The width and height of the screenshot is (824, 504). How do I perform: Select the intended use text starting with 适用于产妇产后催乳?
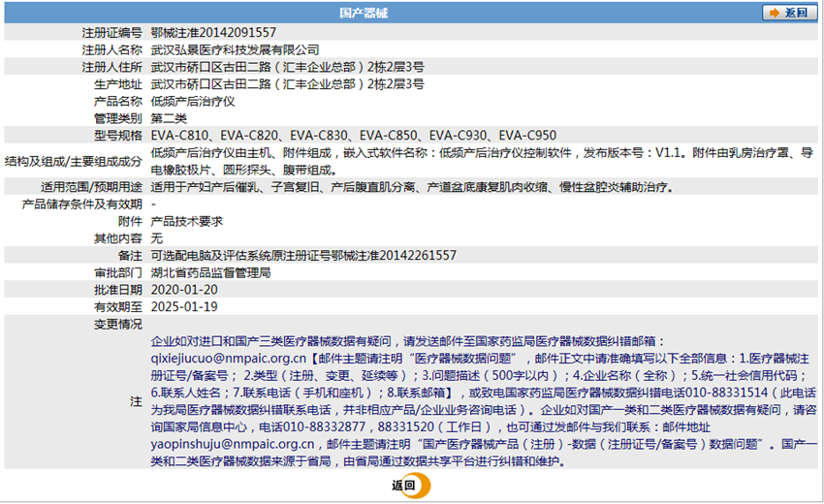(413, 187)
